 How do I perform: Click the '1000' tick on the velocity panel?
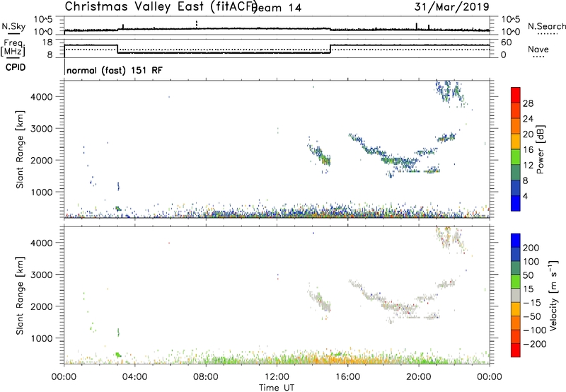(42, 338)
